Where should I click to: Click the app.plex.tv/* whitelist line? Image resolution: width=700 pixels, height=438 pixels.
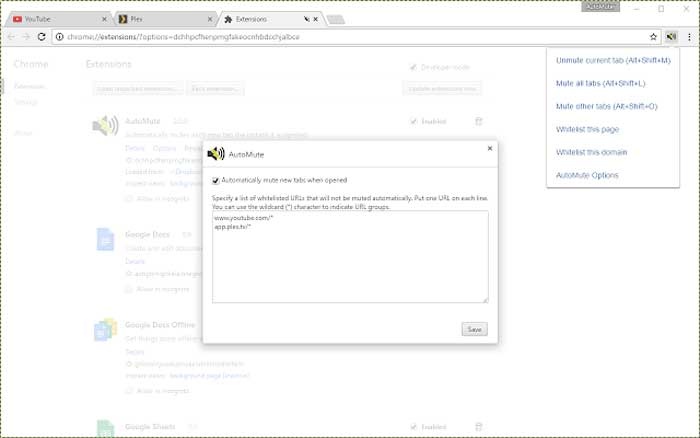[233, 227]
